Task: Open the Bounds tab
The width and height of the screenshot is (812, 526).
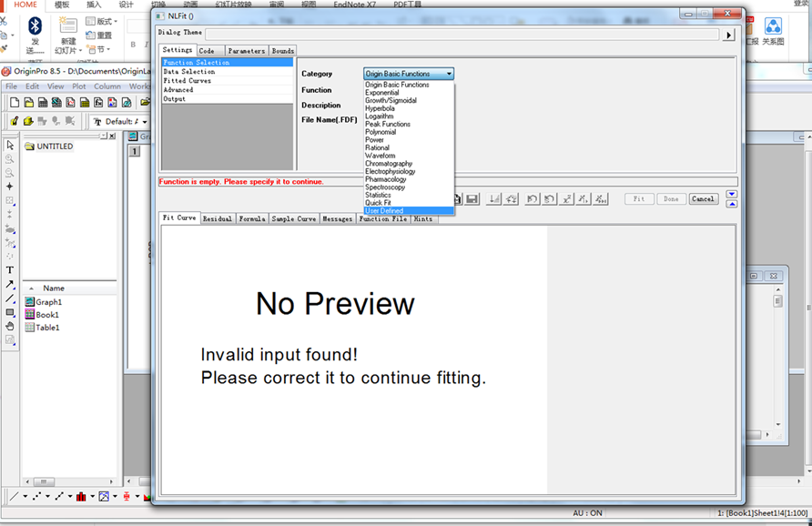Action: click(x=283, y=51)
